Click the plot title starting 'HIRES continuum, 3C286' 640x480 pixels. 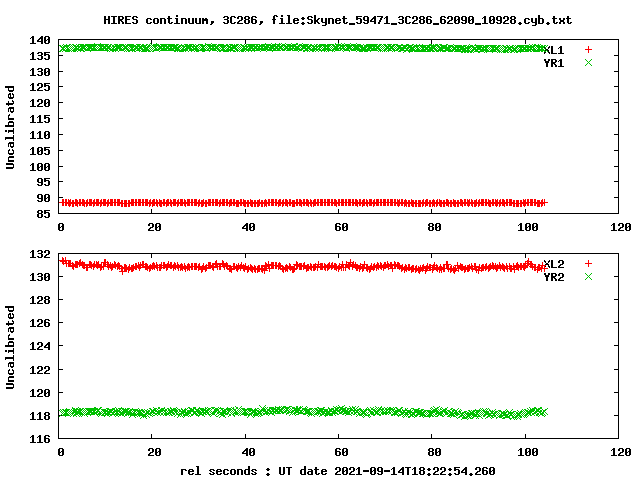coord(337,20)
